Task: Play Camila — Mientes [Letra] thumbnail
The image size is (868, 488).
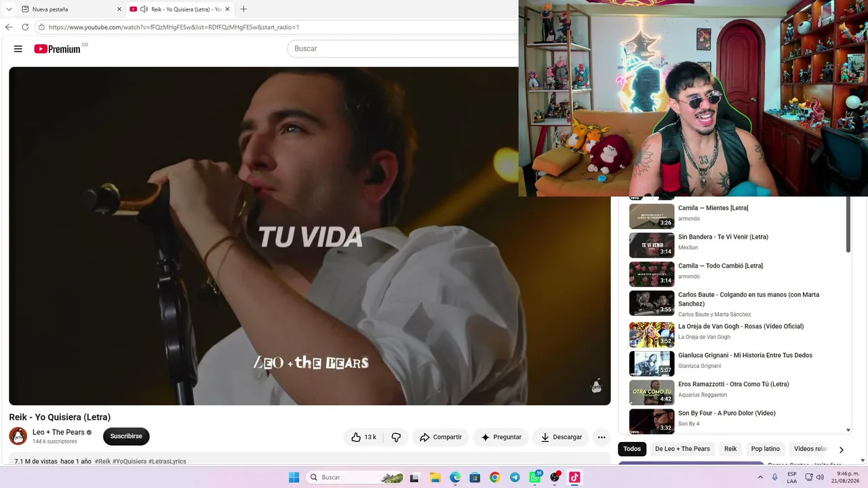Action: pos(652,216)
